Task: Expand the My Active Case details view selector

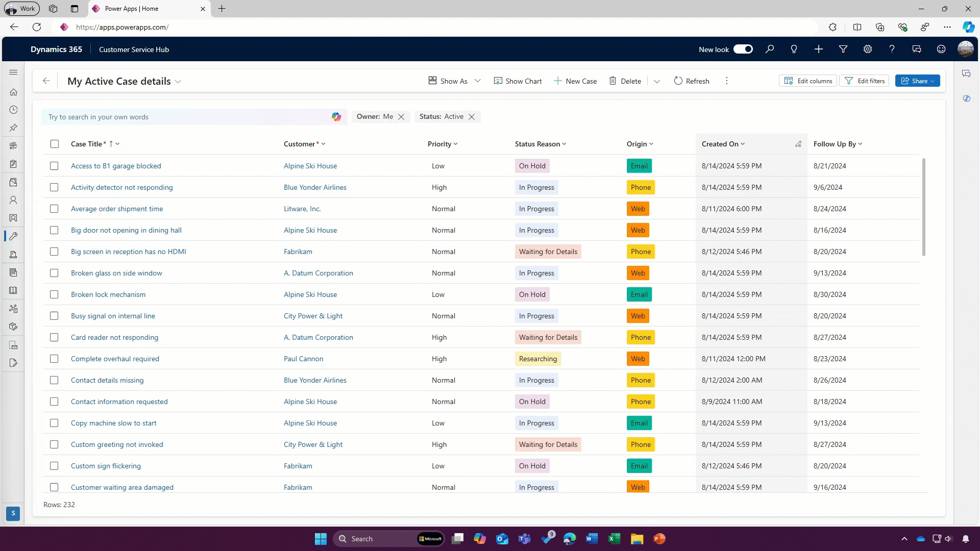Action: click(x=178, y=82)
